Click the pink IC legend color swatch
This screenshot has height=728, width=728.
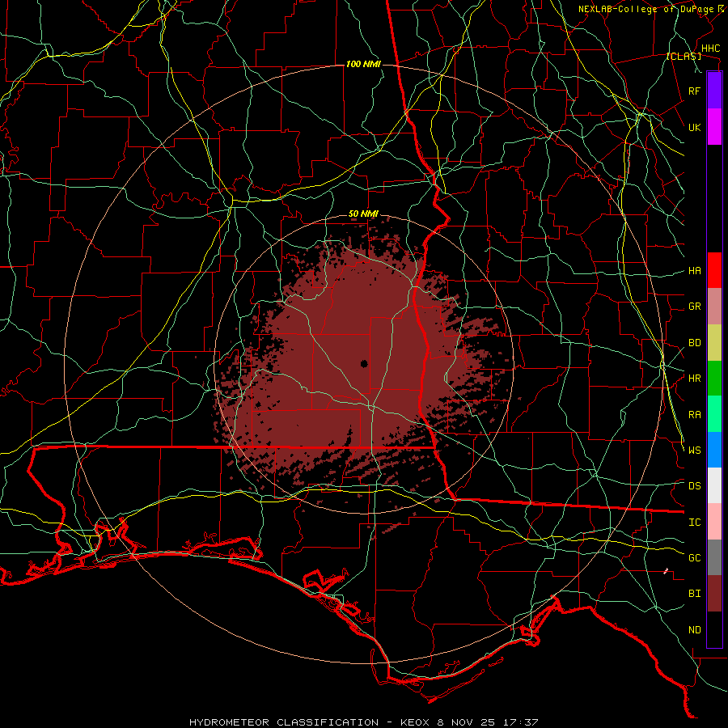click(714, 522)
